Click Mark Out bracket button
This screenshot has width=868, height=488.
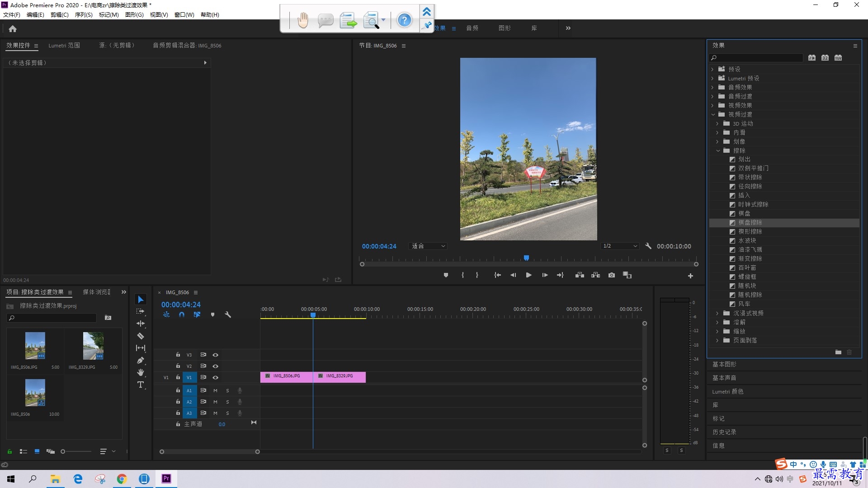[x=477, y=275]
